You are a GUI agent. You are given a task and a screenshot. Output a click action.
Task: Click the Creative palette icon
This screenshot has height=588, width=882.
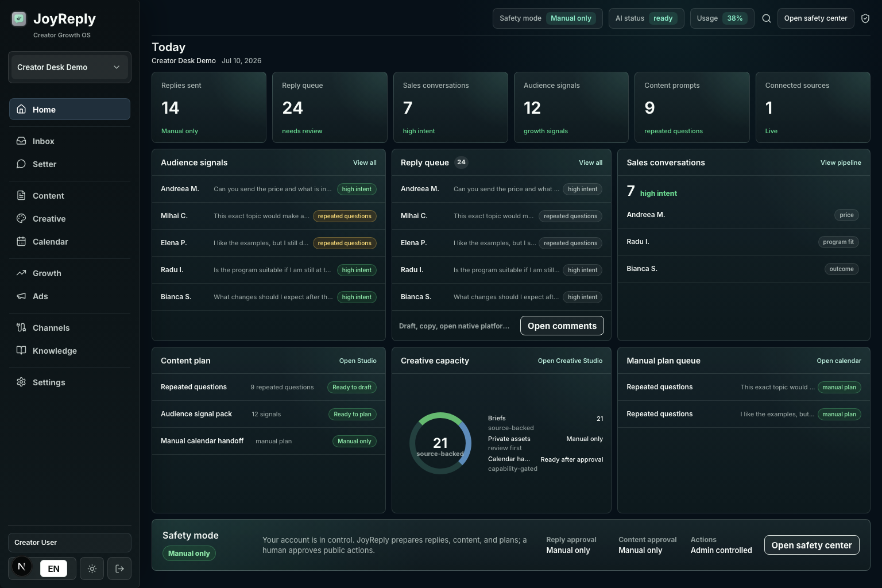[x=21, y=218]
